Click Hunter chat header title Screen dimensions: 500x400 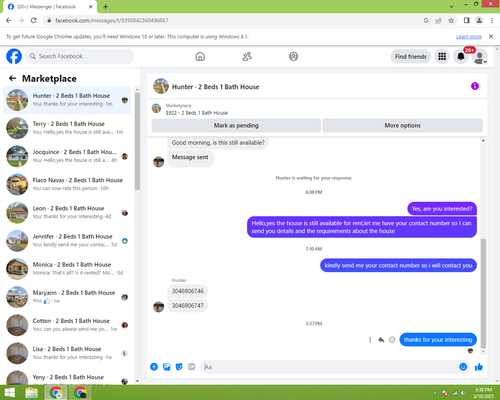coord(215,87)
